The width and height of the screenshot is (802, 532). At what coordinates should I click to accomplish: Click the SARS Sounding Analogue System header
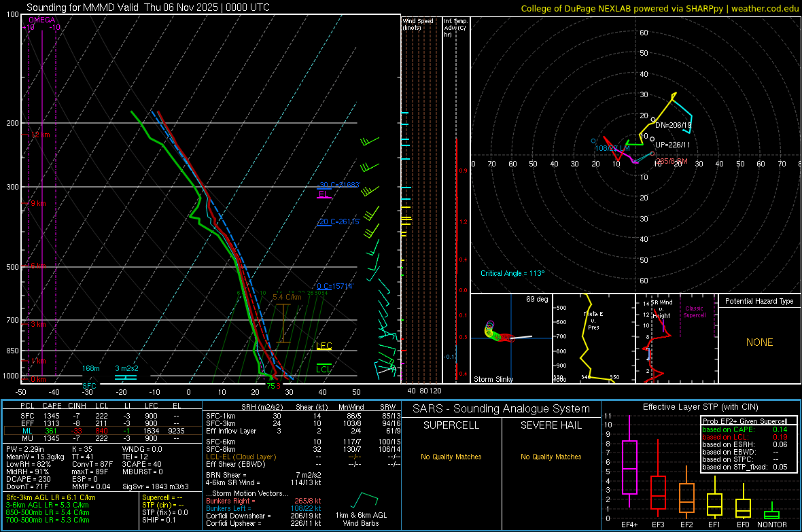pos(502,409)
